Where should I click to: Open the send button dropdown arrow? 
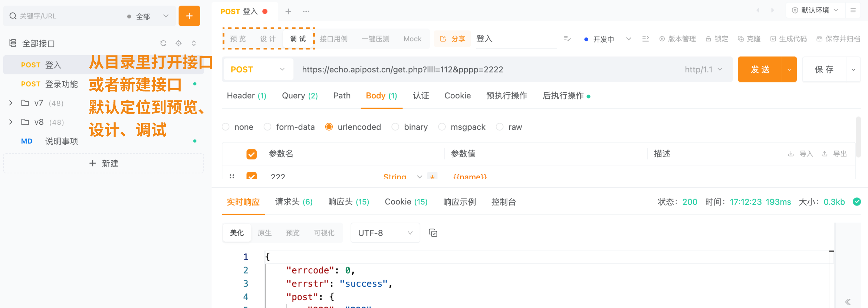click(789, 69)
